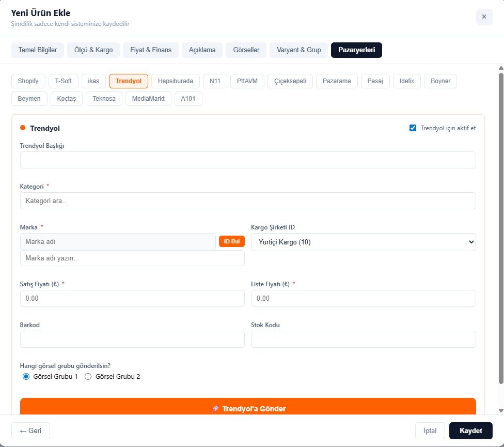Select the Pazarama marketplace

[337, 81]
